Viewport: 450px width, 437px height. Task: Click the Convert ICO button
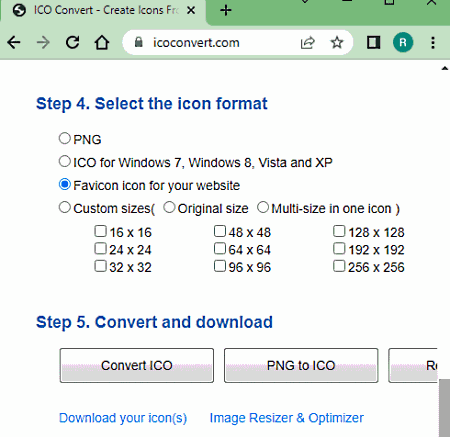tap(137, 366)
